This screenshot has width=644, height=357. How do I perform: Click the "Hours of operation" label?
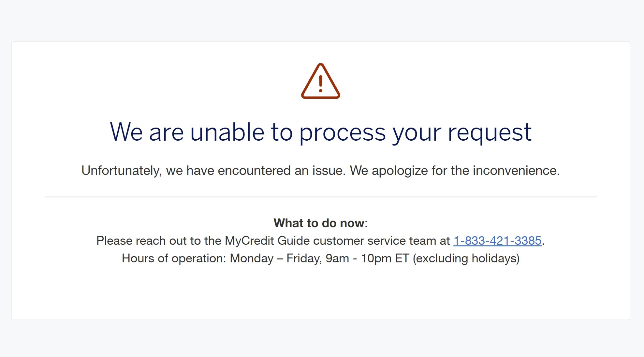click(174, 258)
